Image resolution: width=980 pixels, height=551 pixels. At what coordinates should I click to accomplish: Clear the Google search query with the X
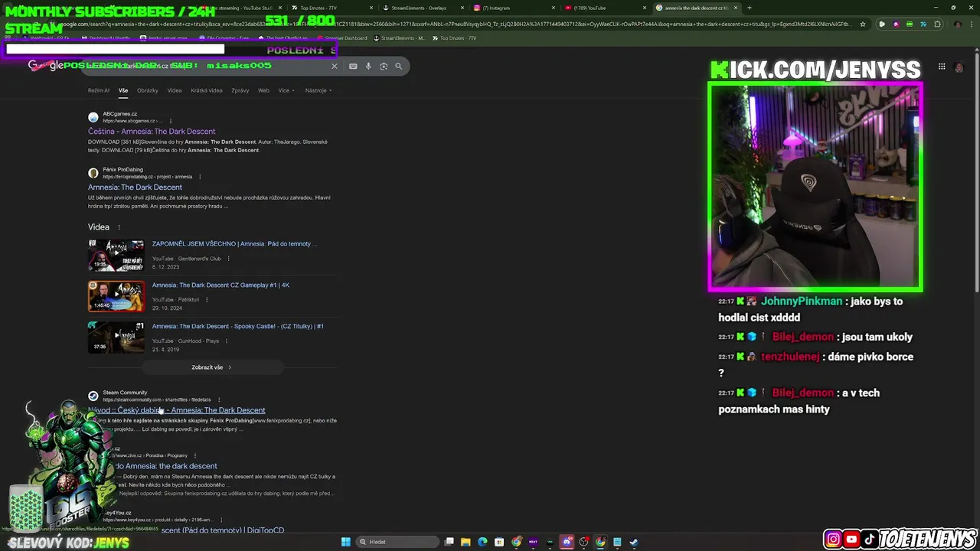(x=334, y=67)
